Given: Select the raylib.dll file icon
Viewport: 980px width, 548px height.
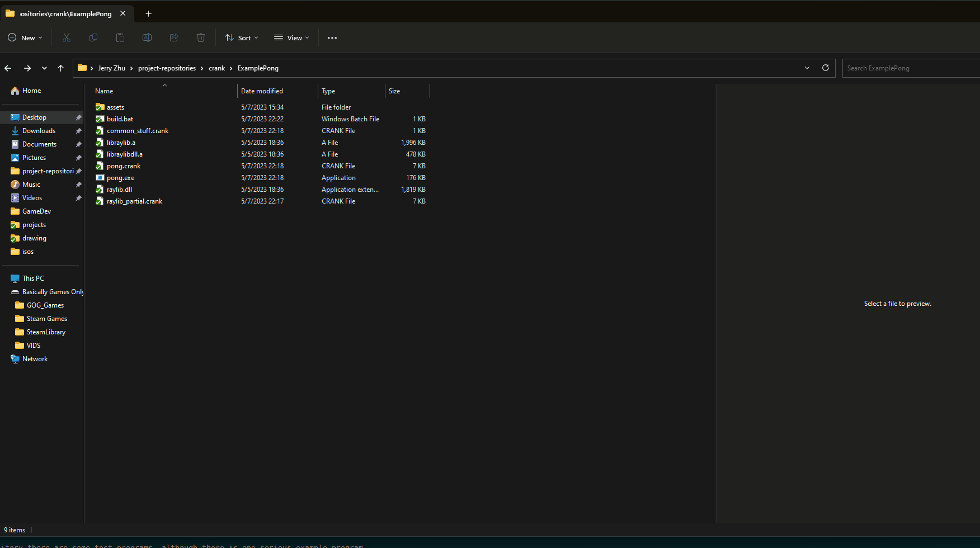Looking at the screenshot, I should (100, 189).
